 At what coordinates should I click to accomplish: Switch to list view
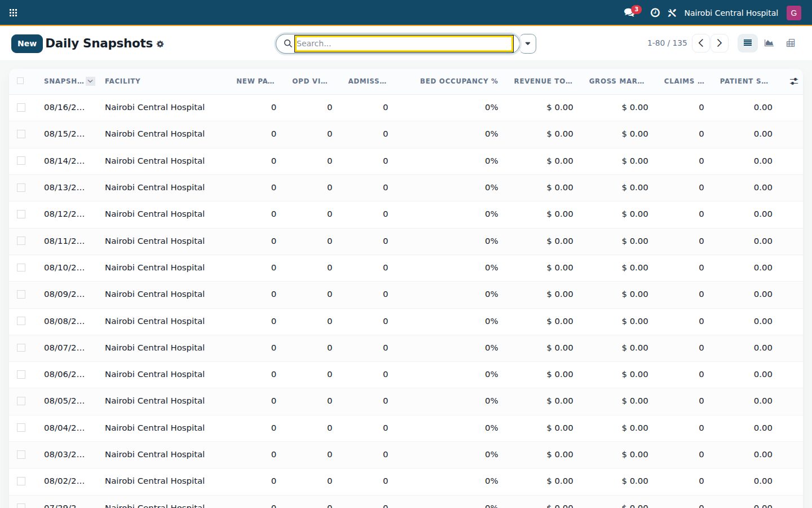(748, 43)
